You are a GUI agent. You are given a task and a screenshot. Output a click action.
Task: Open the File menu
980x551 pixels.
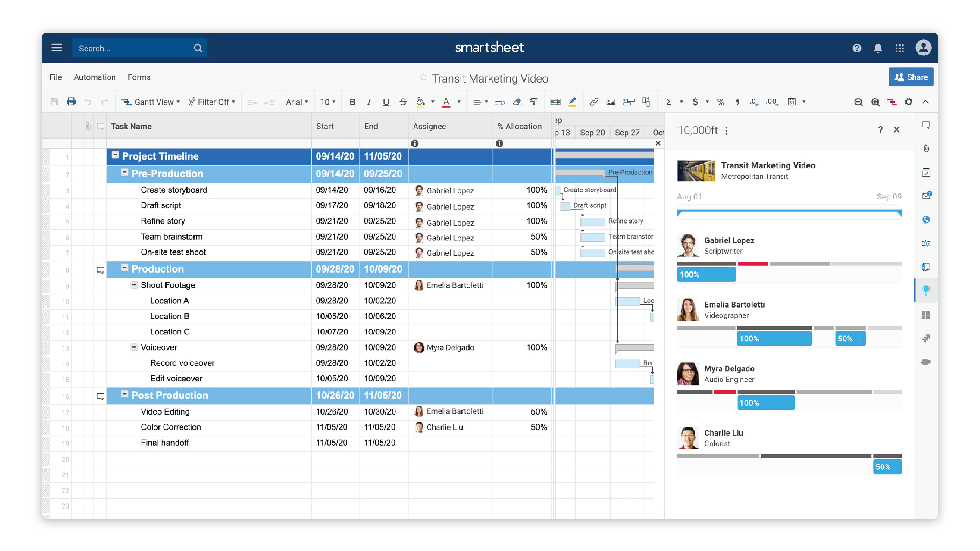click(56, 77)
